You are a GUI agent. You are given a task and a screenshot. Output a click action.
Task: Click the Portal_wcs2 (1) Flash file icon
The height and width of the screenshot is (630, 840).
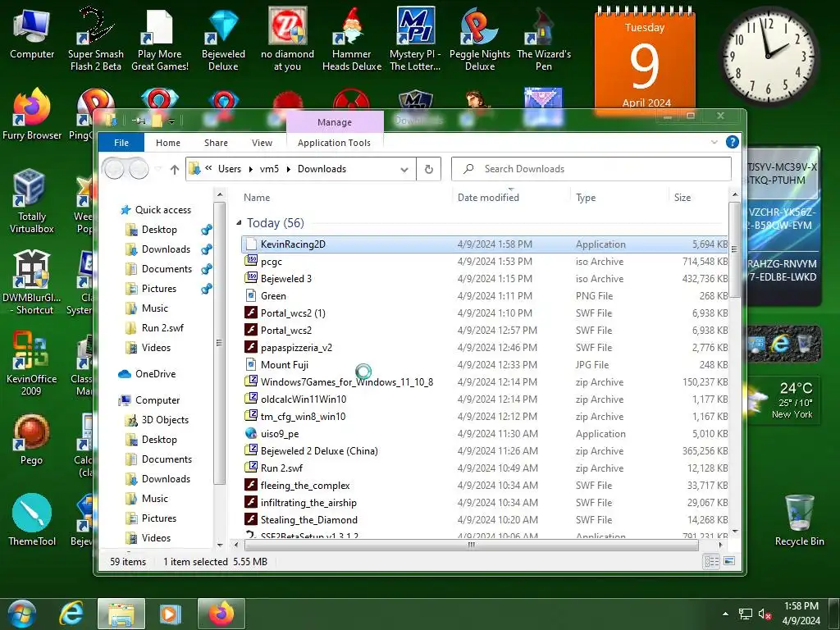[251, 313]
